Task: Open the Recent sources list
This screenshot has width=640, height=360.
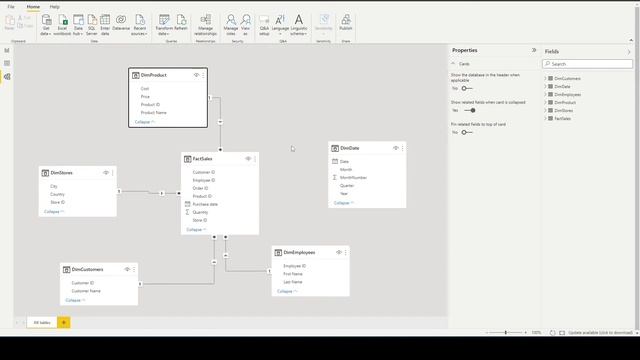Action: (x=139, y=24)
